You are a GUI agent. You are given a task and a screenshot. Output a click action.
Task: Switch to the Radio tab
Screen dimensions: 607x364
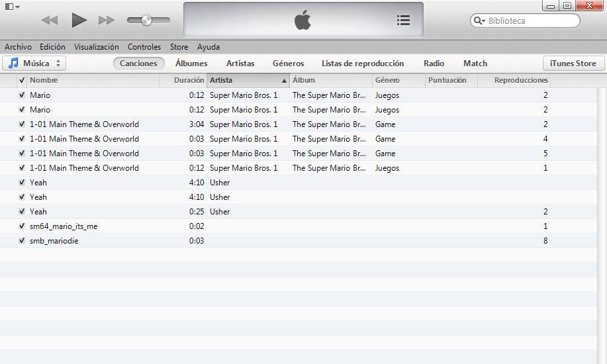click(x=434, y=63)
